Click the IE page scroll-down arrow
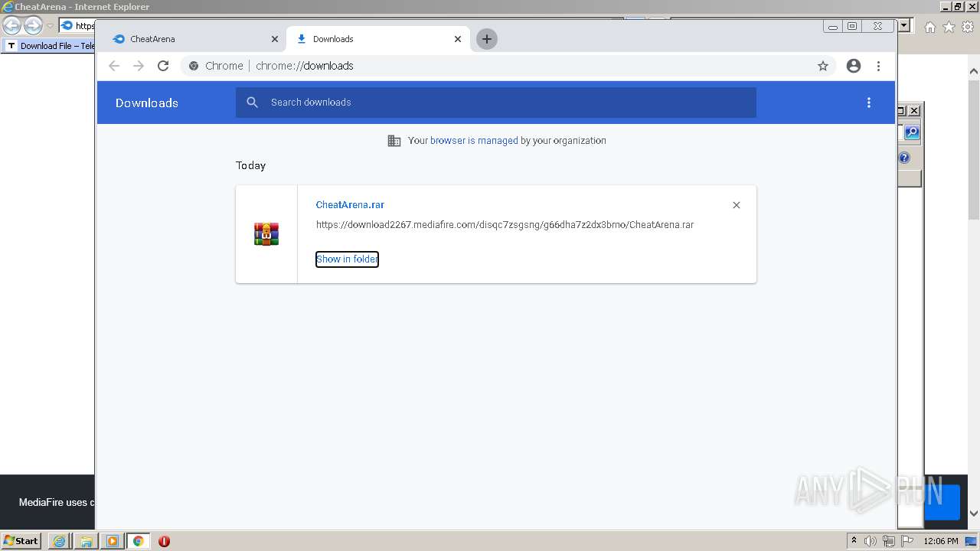 974,514
